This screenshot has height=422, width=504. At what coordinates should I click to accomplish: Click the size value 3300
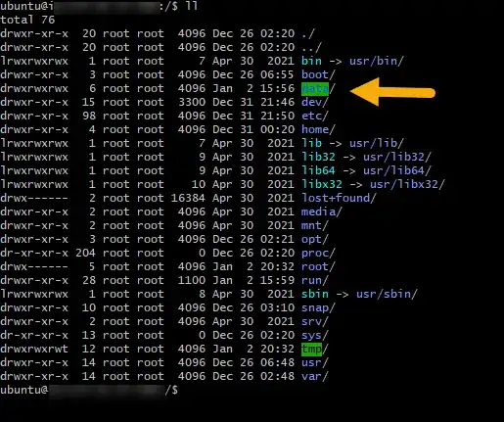tap(192, 102)
